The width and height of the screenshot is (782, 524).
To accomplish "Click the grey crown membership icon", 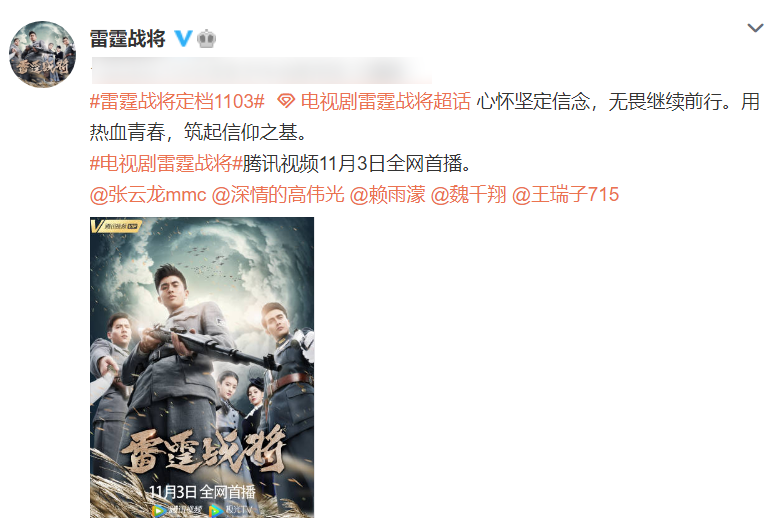I will click(206, 39).
